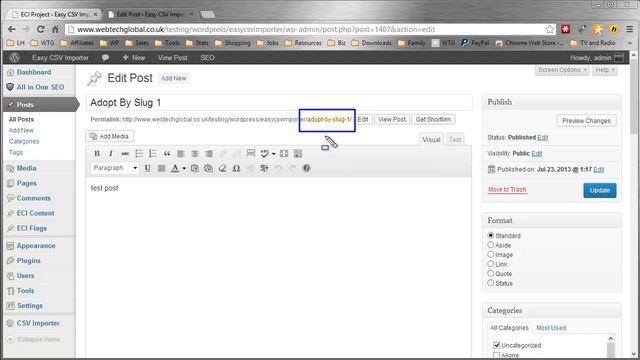Justify text alignment
Image resolution: width=640 pixels, height=360 pixels.
(162, 168)
